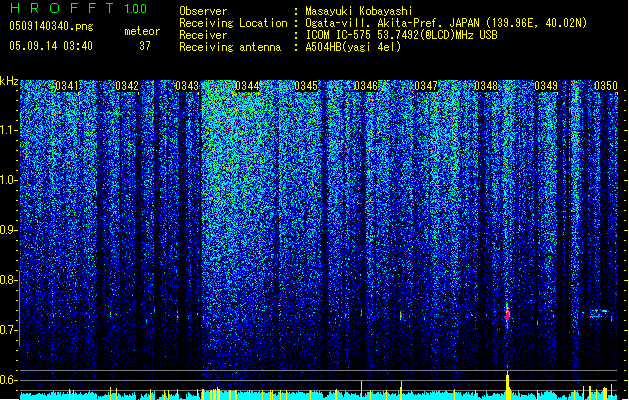The image size is (629, 400).
Task: Click the kHz axis unit label
Action: click(x=9, y=81)
